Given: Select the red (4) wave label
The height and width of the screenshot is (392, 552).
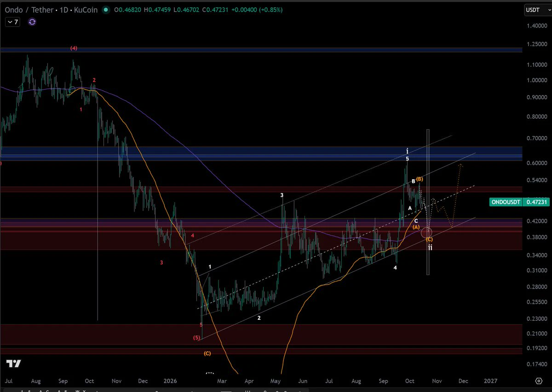Looking at the screenshot, I should [x=74, y=48].
